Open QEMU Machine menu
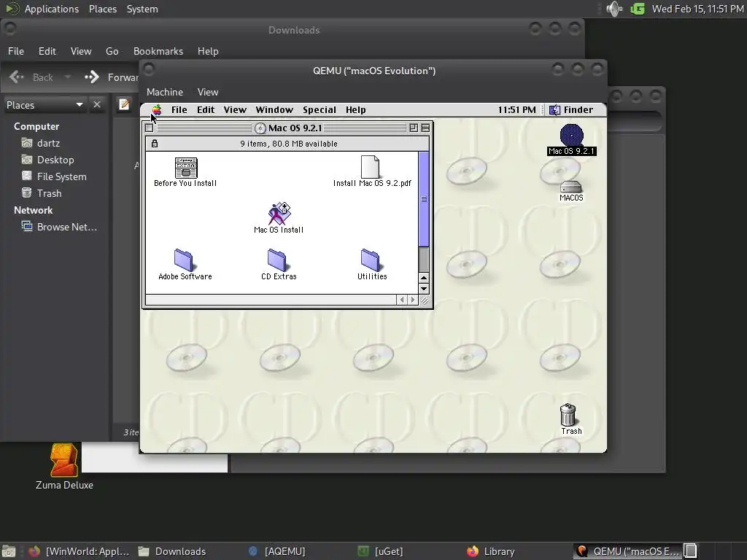Image resolution: width=747 pixels, height=560 pixels. [165, 92]
